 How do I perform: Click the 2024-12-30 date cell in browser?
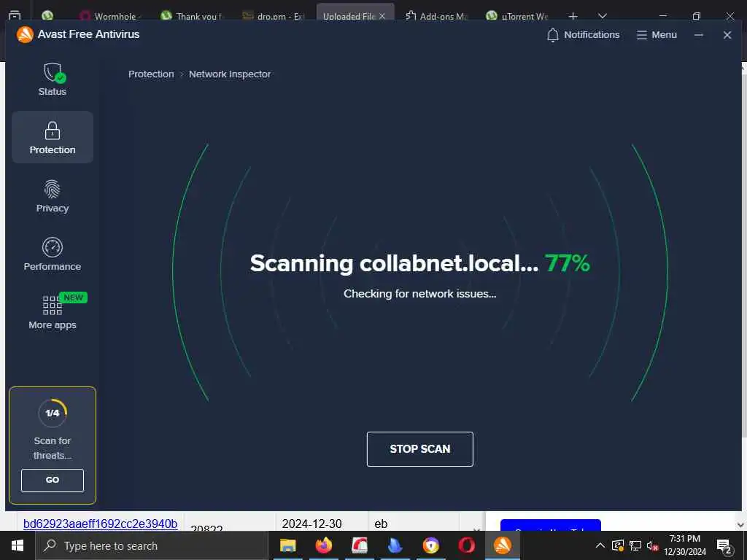coord(311,524)
